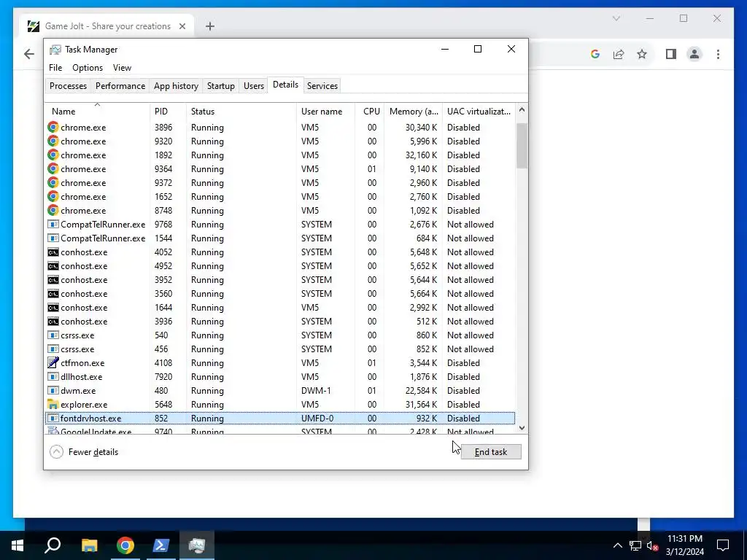Viewport: 747px width, 560px height.
Task: Open the notification center icon
Action: click(x=723, y=545)
